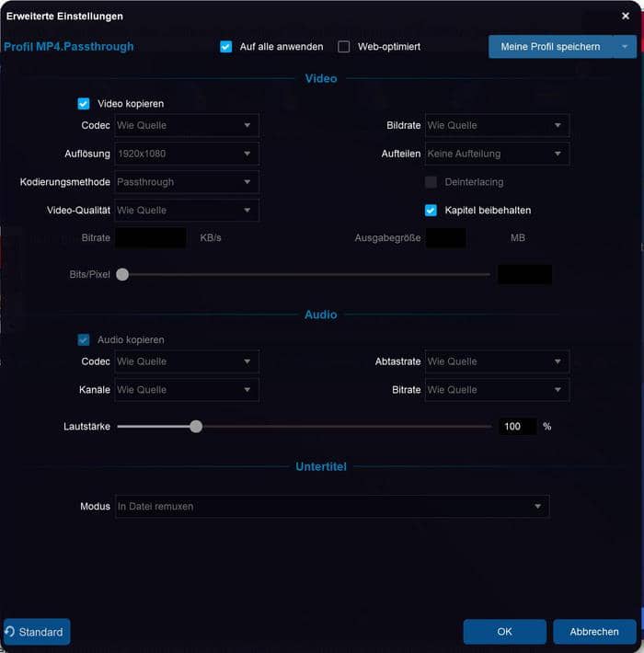The image size is (644, 653).
Task: Click the Lautstärke slider handle
Action: click(196, 427)
